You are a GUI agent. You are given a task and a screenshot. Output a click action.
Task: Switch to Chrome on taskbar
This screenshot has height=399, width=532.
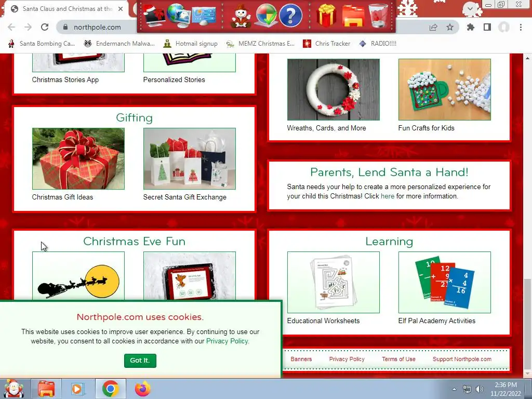110,389
